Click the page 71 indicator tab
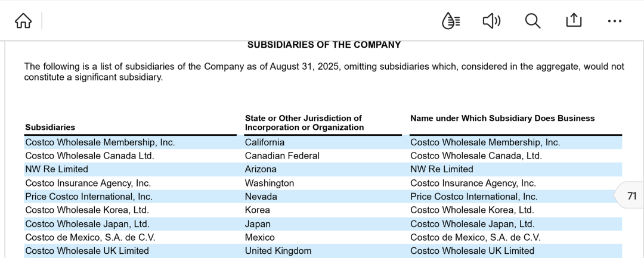 (x=631, y=195)
